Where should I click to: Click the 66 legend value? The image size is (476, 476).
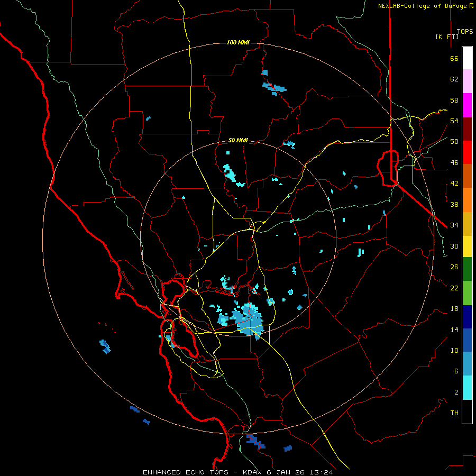click(x=454, y=59)
